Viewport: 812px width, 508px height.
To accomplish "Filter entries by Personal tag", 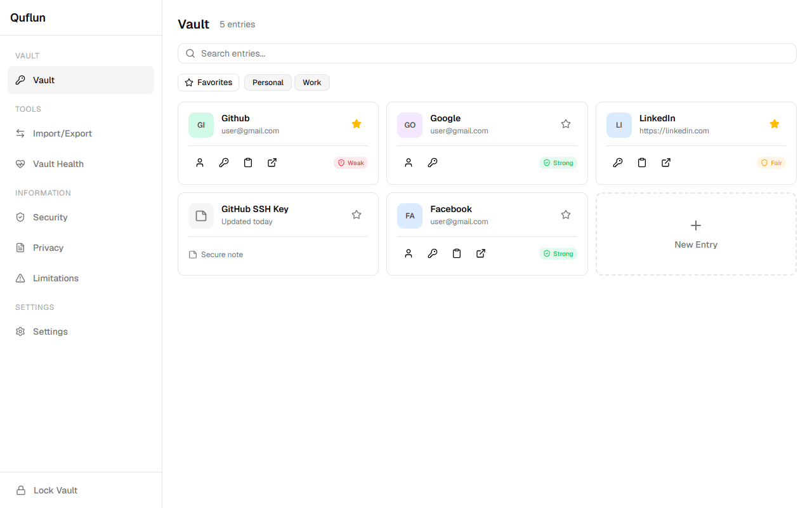I will [x=268, y=83].
